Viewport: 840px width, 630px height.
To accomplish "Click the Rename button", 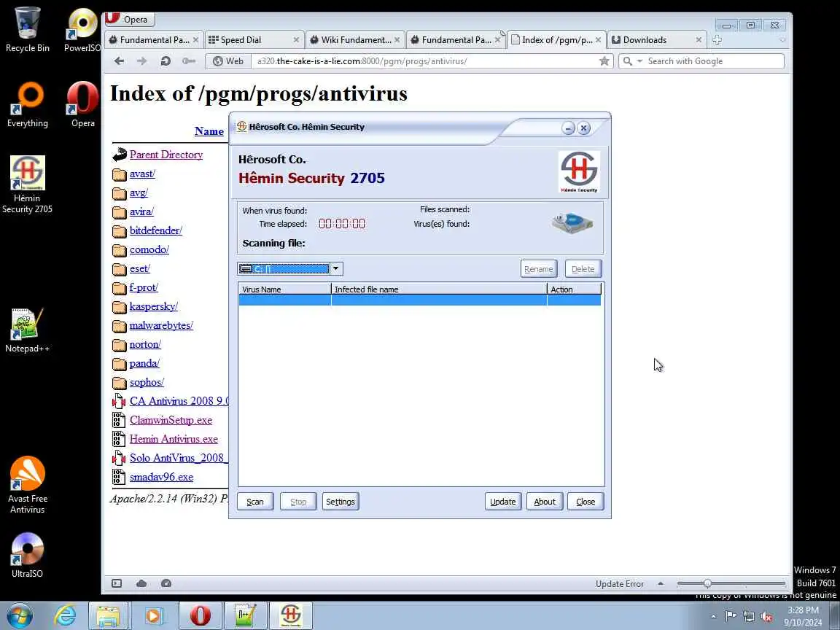I will tap(538, 269).
